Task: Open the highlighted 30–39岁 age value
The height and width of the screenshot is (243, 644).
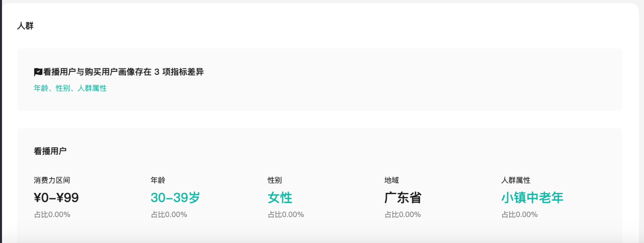Action: (x=175, y=198)
